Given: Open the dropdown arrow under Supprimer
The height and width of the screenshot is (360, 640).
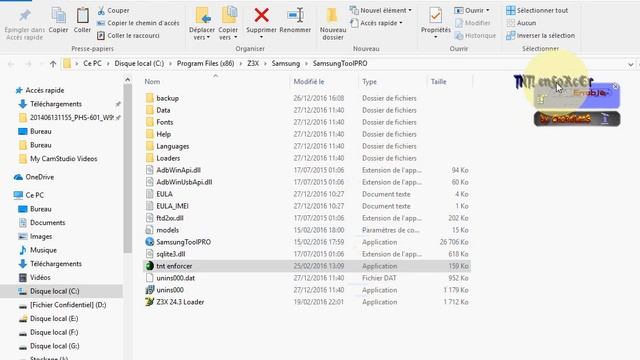Looking at the screenshot, I should [x=261, y=38].
